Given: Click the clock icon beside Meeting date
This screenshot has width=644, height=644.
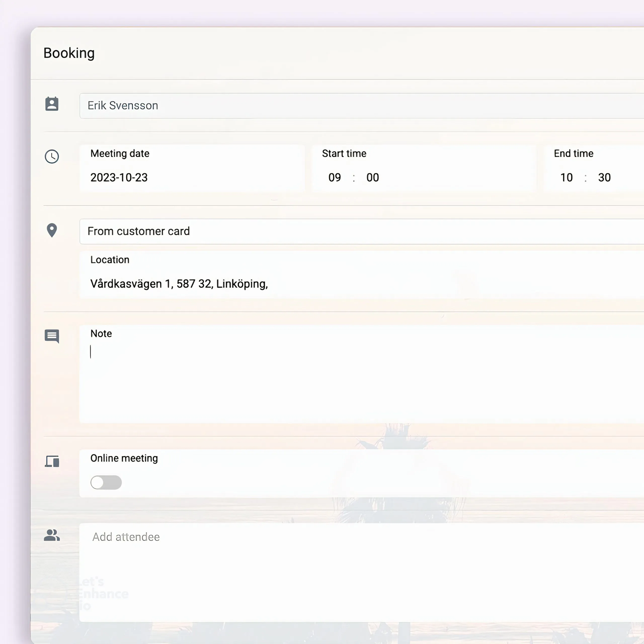Looking at the screenshot, I should pos(52,156).
